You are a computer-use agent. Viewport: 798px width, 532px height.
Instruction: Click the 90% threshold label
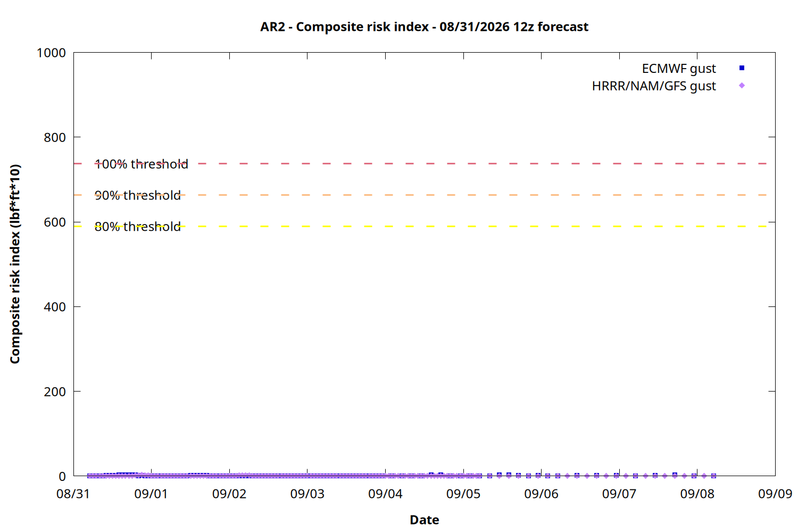click(x=138, y=195)
